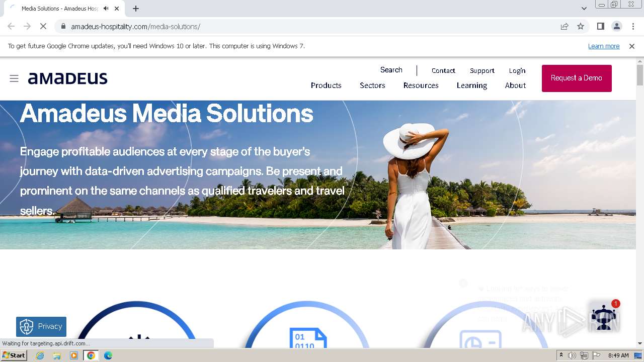The width and height of the screenshot is (644, 362).
Task: Open a new browser tab
Action: pos(136,9)
